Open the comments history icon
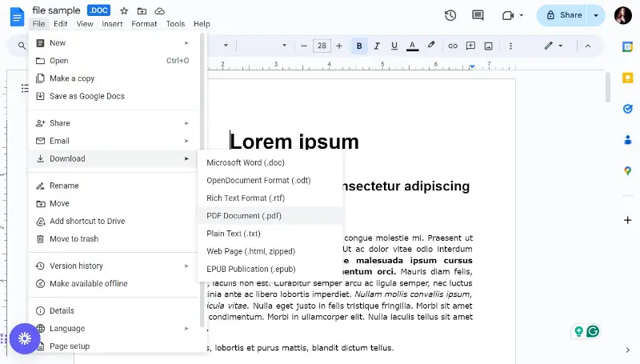Viewport: 640px width, 364px height. pyautogui.click(x=478, y=15)
